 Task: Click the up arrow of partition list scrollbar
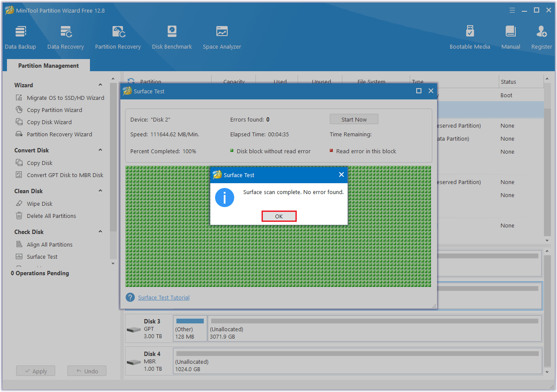click(547, 79)
